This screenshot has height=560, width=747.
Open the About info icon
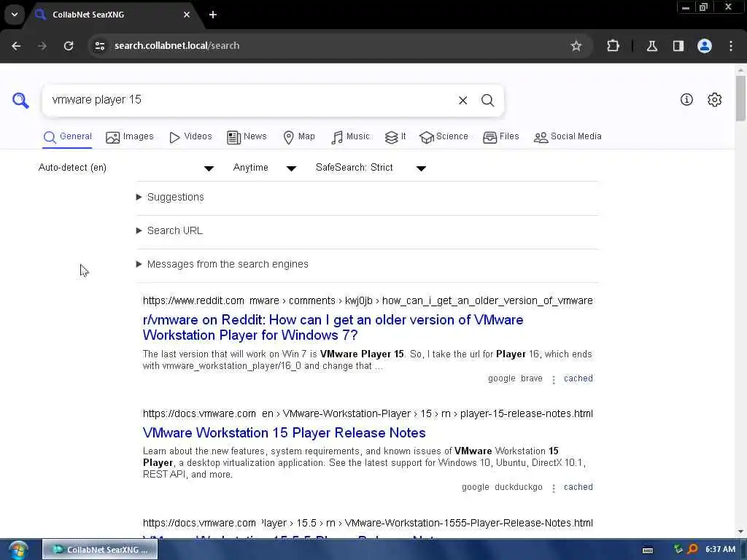pos(686,99)
